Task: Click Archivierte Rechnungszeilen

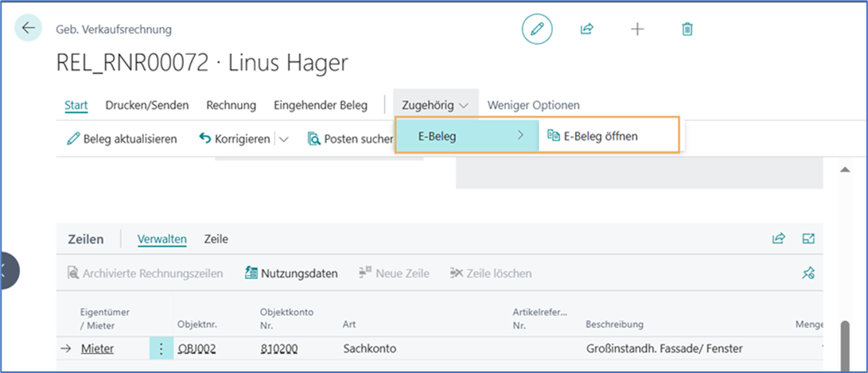Action: pos(145,274)
